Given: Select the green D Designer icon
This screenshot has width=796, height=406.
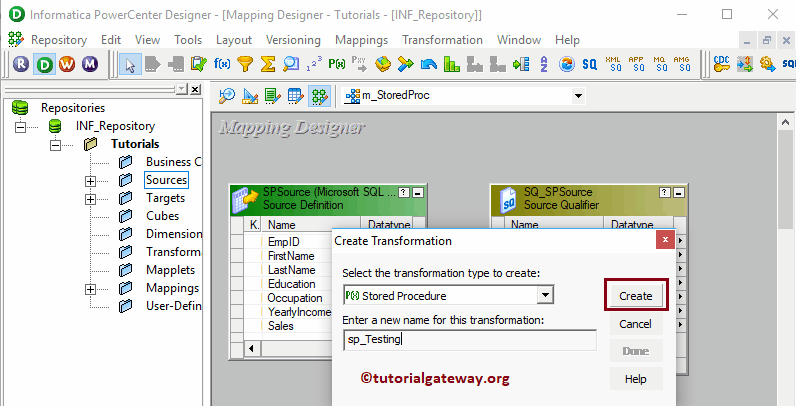Looking at the screenshot, I should coord(45,64).
